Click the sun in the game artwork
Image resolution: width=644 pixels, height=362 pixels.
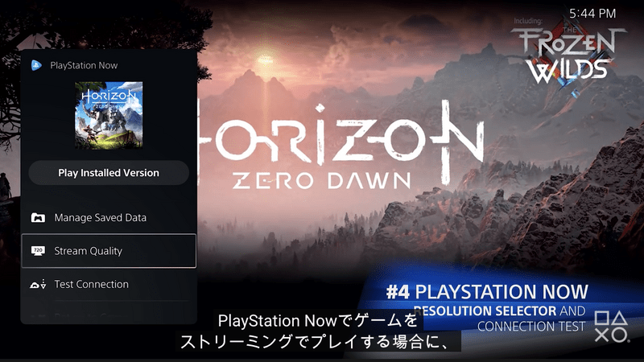click(266, 60)
